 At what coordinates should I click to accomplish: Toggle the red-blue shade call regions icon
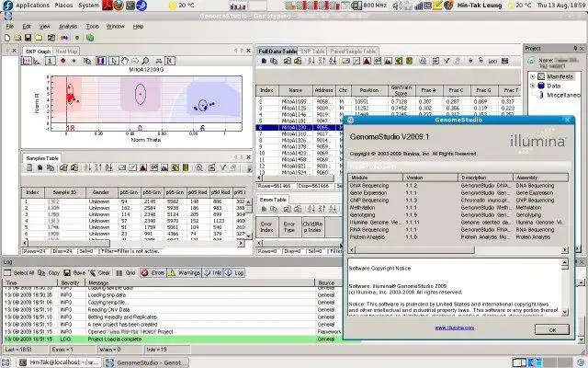tap(100, 61)
